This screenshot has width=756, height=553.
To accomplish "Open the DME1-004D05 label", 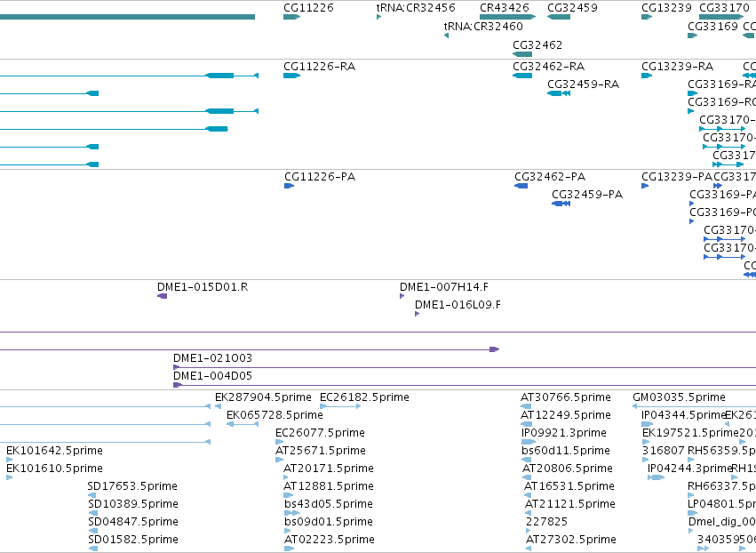I will click(x=212, y=376).
